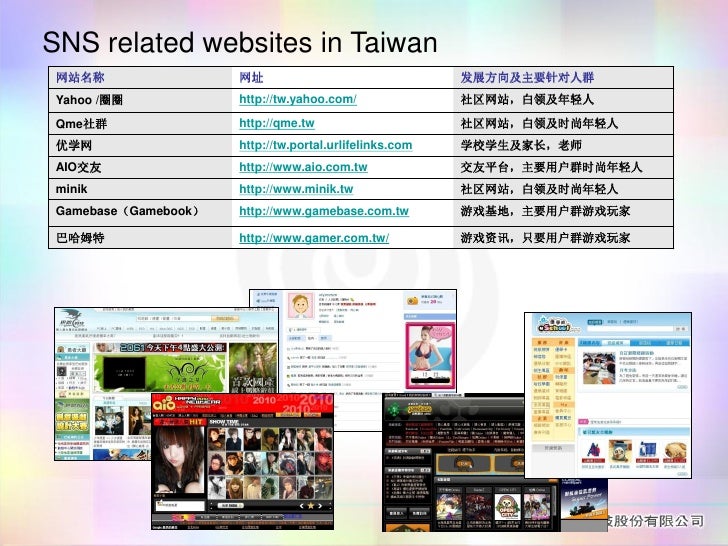This screenshot has width=728, height=546.
Task: Open the http://qme.tw link
Action: [x=277, y=124]
